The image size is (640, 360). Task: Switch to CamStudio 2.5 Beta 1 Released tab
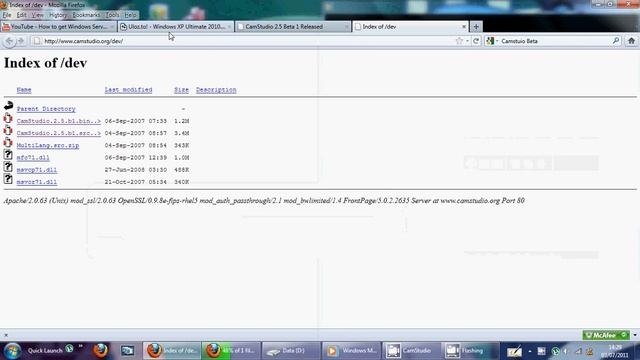[293, 27]
